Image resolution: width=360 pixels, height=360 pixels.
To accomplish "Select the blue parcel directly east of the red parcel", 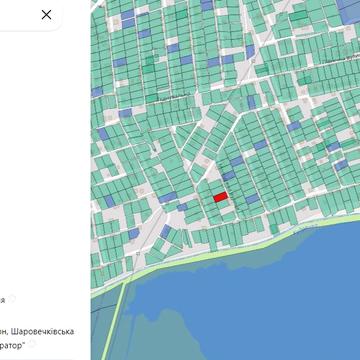I will click(x=252, y=199).
